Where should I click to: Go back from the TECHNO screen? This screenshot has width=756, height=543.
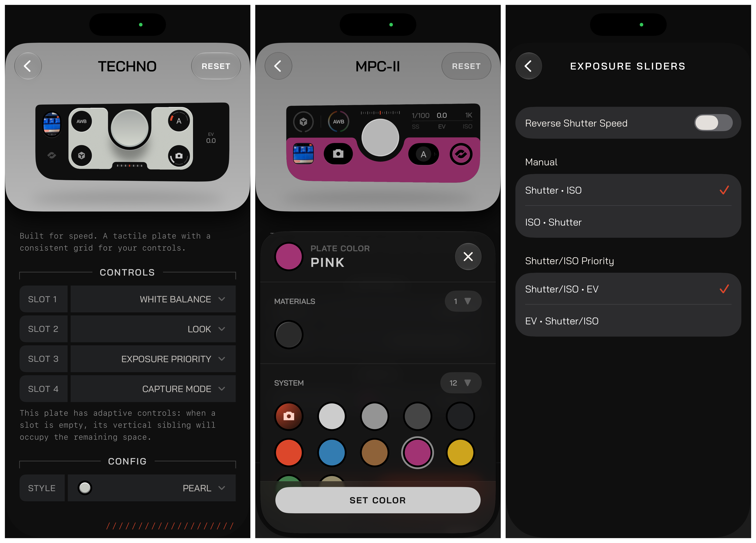28,66
